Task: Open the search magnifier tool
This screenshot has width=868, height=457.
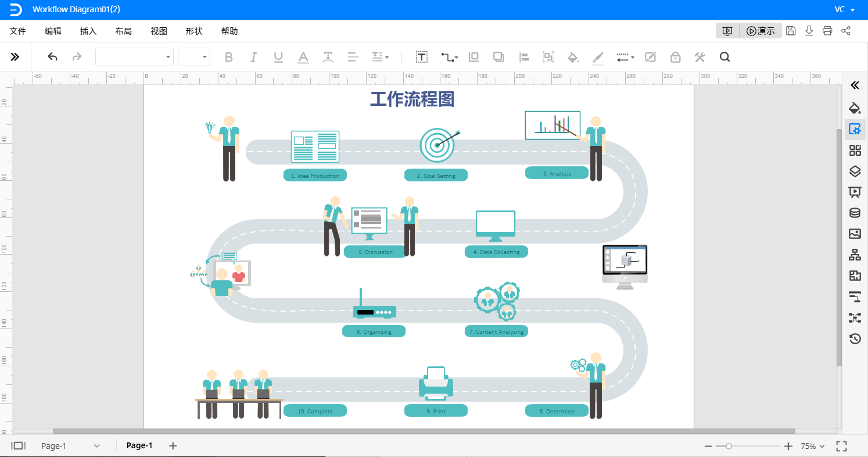Action: tap(724, 57)
